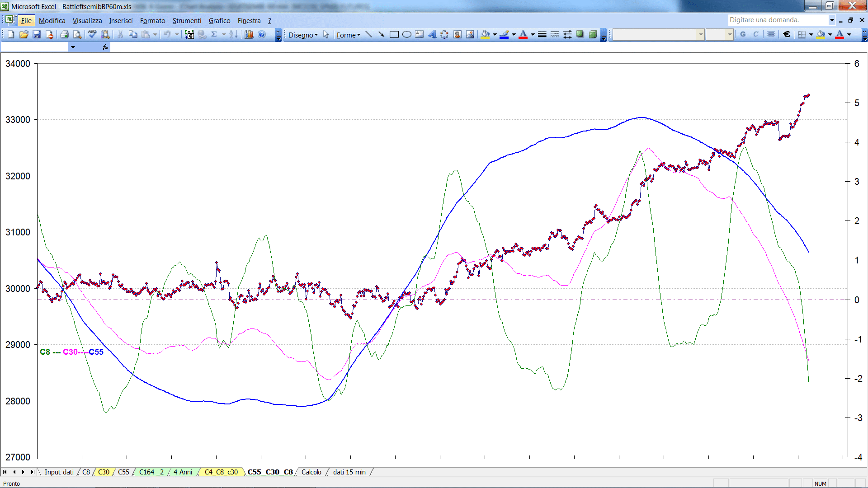Open the Arrow Style options
The image size is (868, 488).
click(567, 34)
